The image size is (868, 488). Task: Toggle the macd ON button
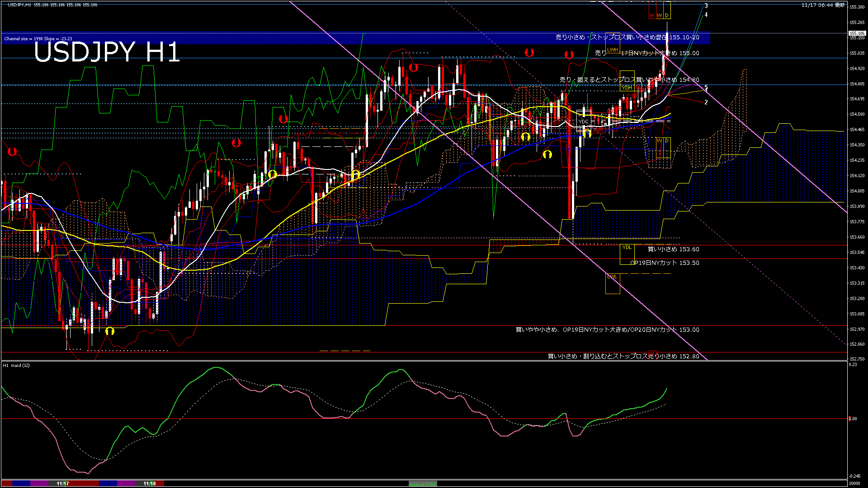(x=423, y=483)
